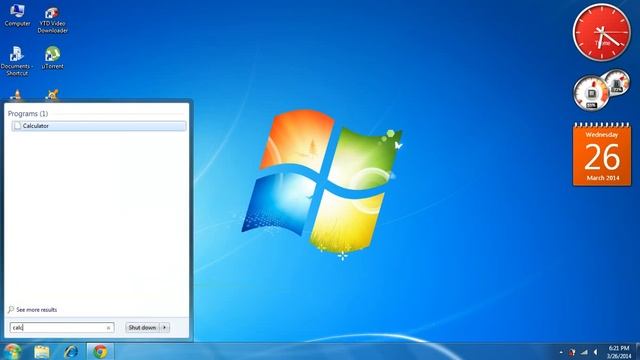
Task: Click the red analog clock gadget
Action: 602,32
